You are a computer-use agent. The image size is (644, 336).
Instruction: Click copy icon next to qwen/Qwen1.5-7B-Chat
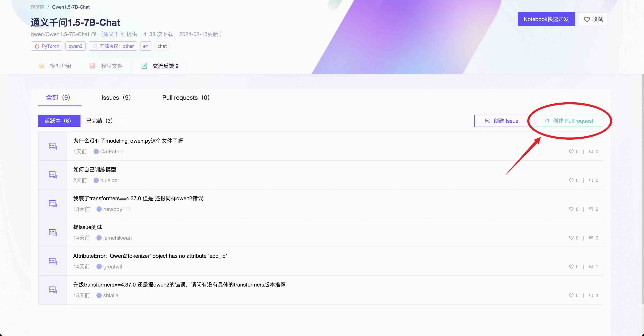point(94,34)
